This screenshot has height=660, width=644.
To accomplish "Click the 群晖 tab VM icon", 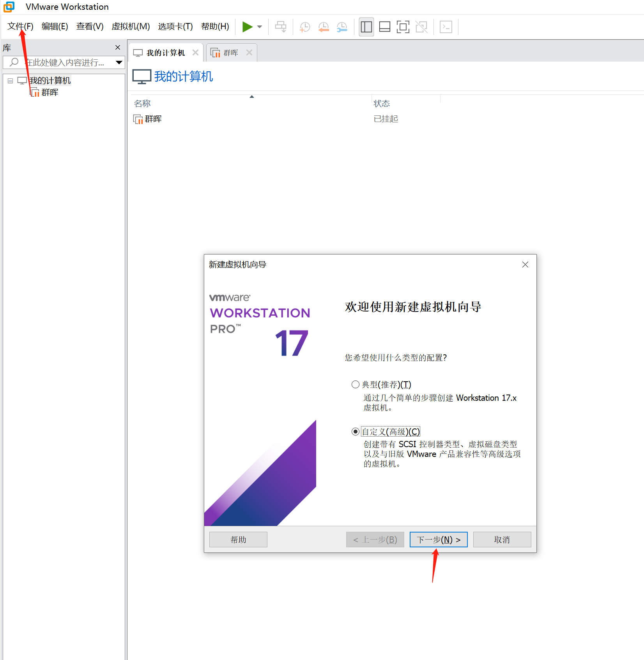I will click(215, 53).
